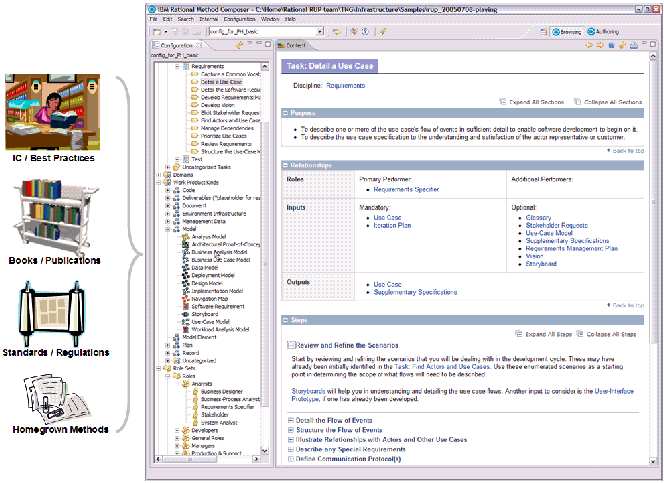Open the Requirements Specifier link
This screenshot has height=483, width=664.
tap(406, 189)
